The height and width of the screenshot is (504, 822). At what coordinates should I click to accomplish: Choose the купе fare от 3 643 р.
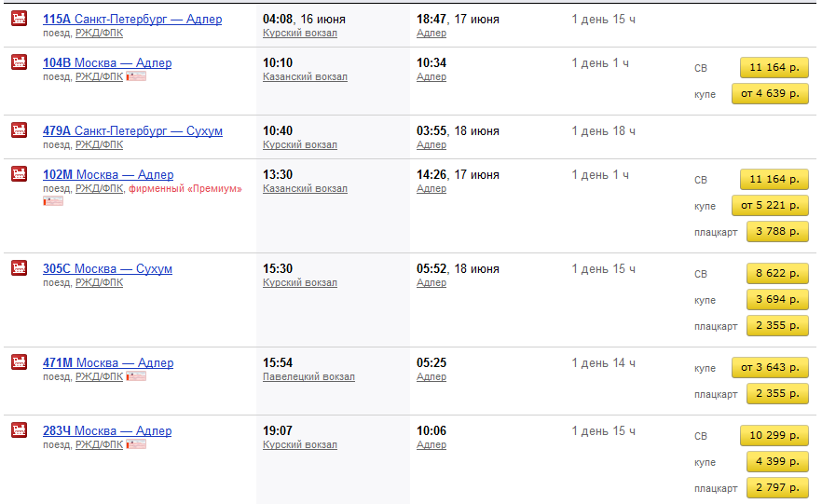[770, 368]
